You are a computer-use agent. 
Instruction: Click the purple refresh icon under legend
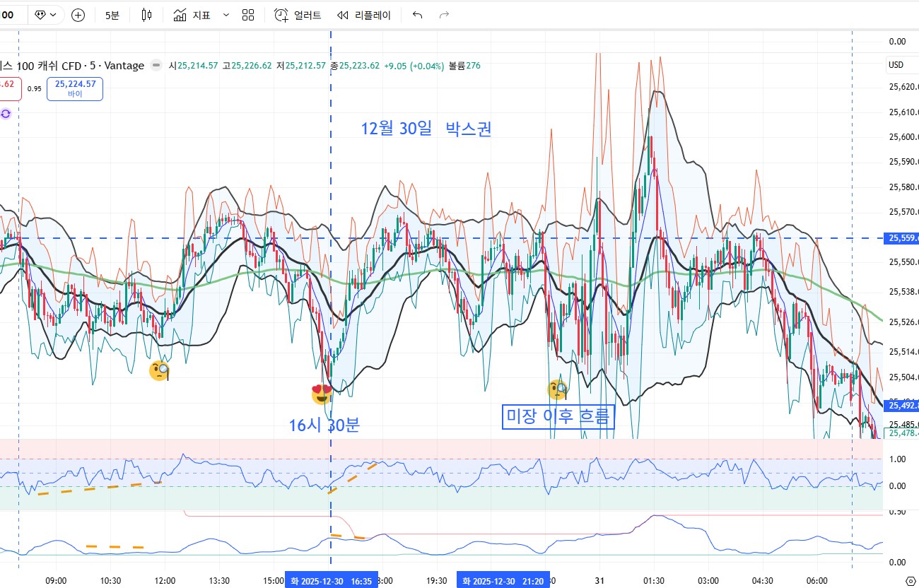(x=6, y=113)
